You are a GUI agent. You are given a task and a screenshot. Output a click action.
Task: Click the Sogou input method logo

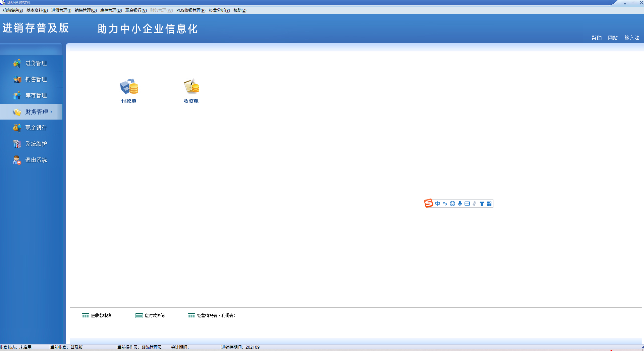click(428, 203)
